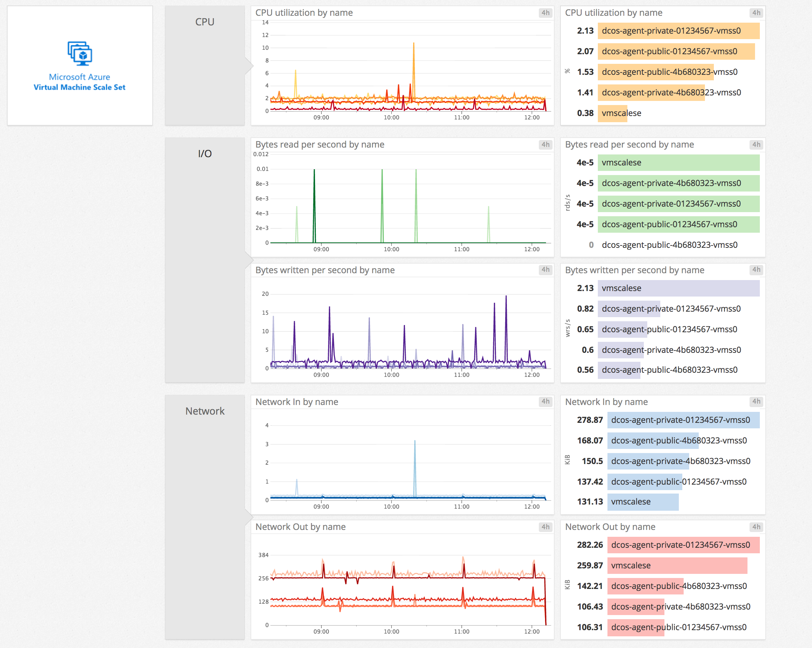The height and width of the screenshot is (648, 812).
Task: Open the 'Bytes written per second by name' graph title
Action: [x=325, y=270]
